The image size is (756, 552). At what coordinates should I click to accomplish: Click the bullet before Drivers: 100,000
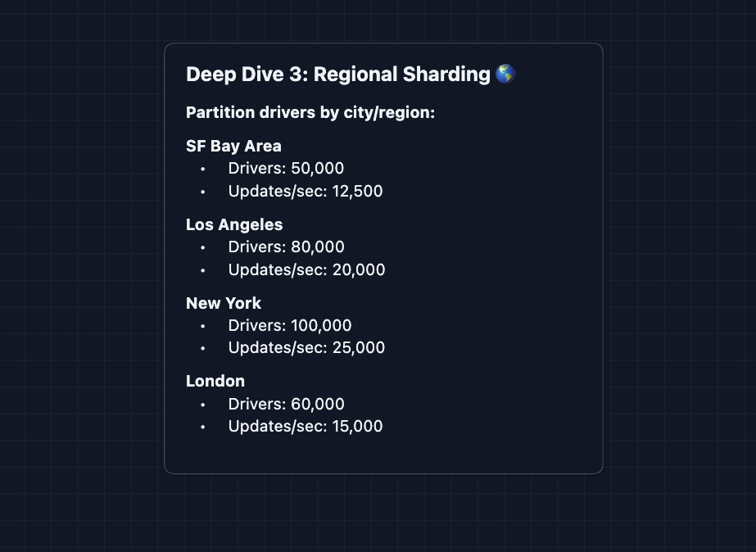pos(203,325)
